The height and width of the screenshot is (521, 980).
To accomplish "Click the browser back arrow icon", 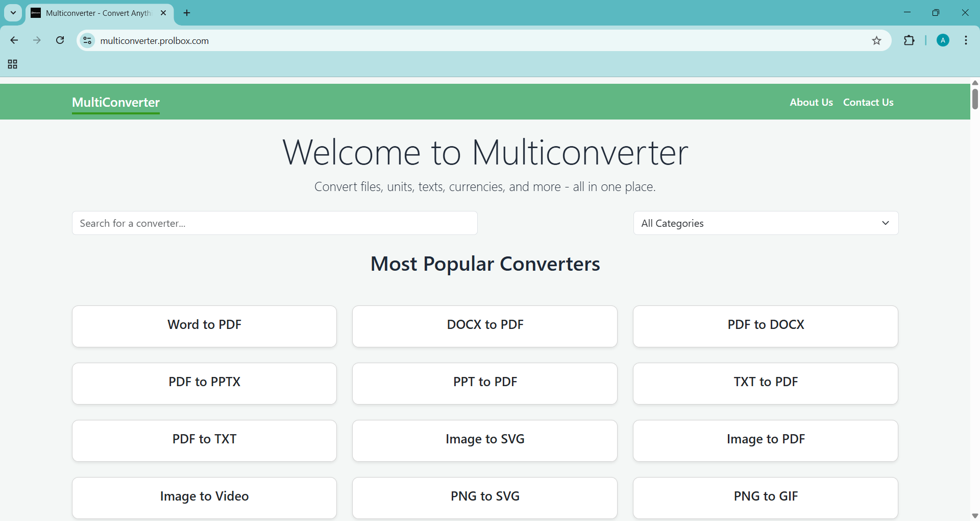I will 14,40.
